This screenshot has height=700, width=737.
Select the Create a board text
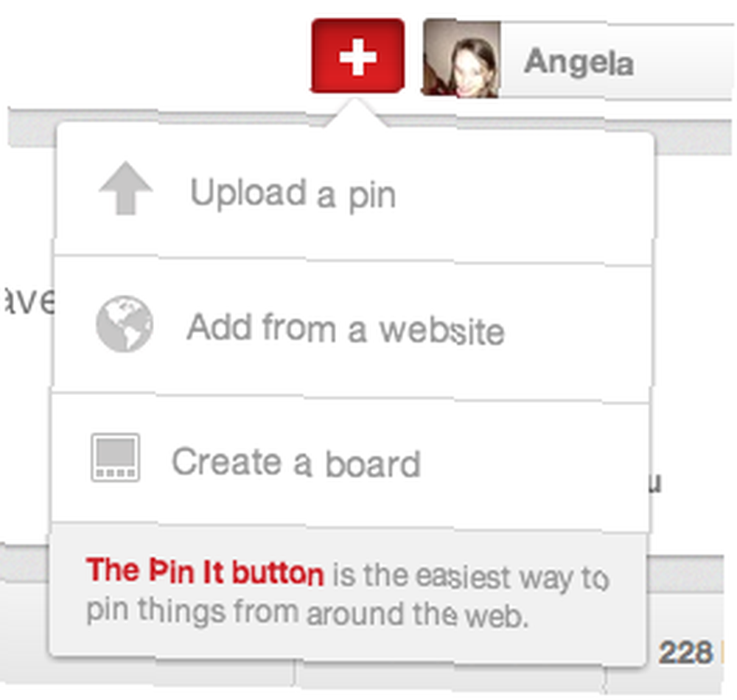coord(296,462)
